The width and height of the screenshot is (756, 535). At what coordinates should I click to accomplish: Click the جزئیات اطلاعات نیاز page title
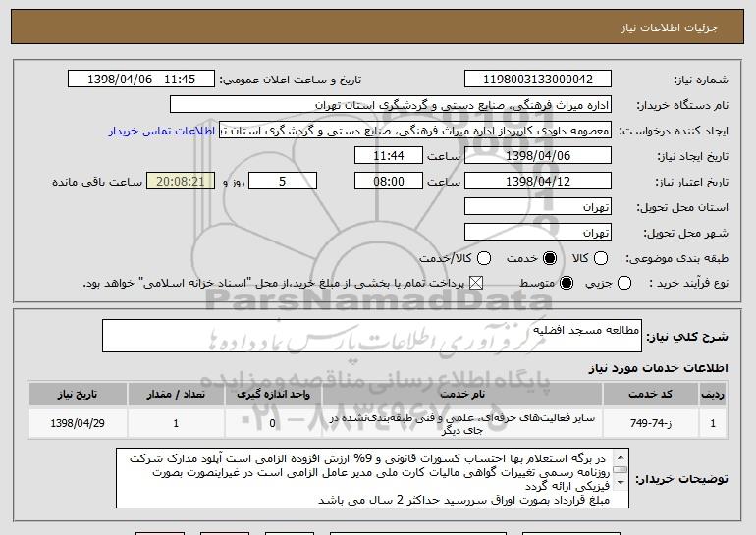(669, 27)
